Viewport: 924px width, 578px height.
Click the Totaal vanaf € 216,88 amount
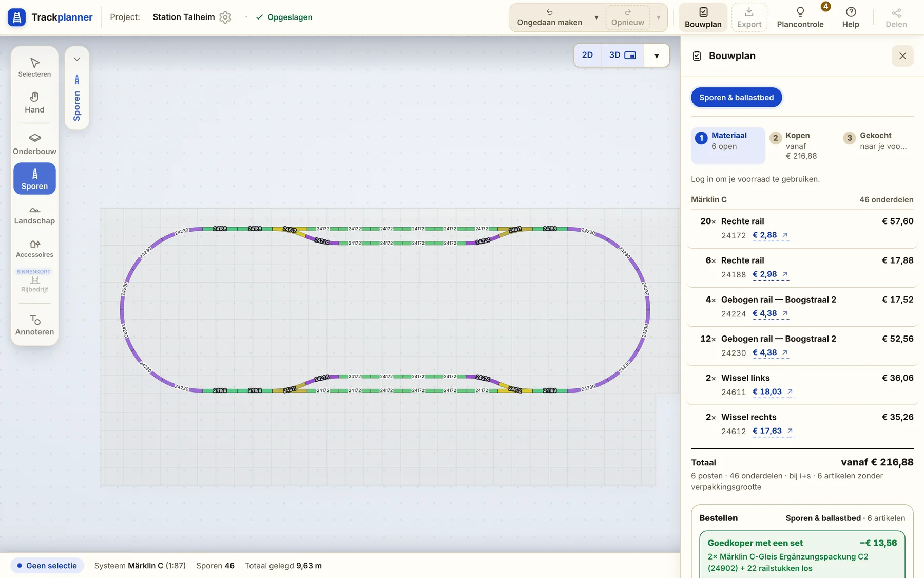pyautogui.click(x=877, y=462)
